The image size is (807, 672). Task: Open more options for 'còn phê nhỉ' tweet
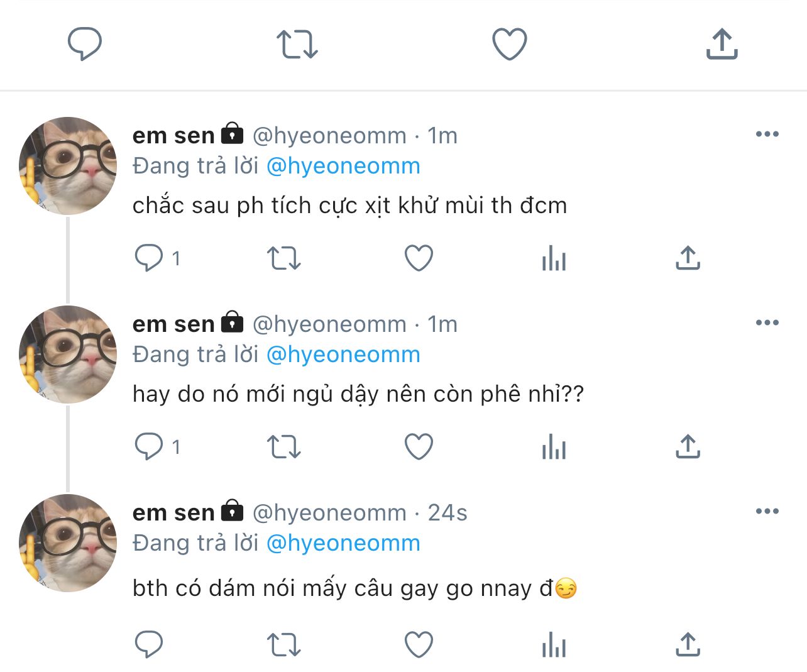pyautogui.click(x=767, y=322)
